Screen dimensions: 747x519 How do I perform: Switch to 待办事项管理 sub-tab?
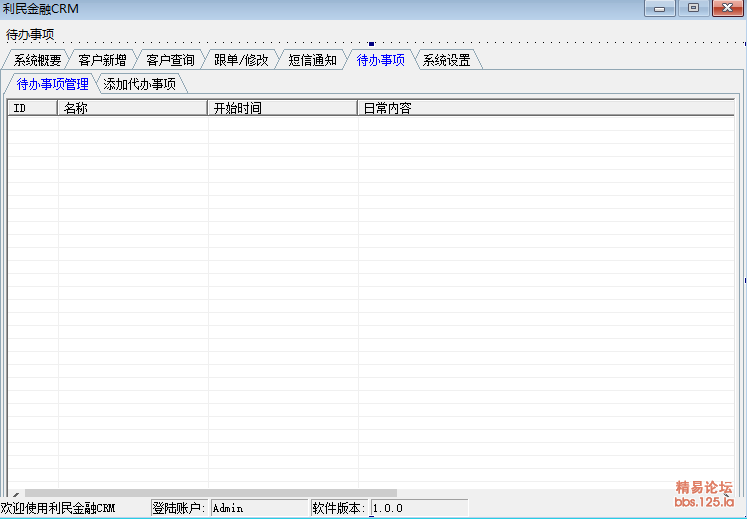(x=52, y=84)
